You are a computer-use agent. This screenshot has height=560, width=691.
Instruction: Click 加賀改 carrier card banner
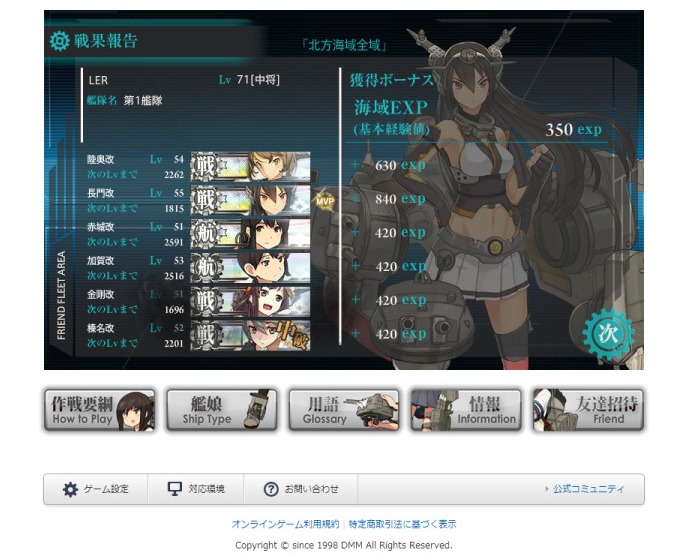point(250,268)
